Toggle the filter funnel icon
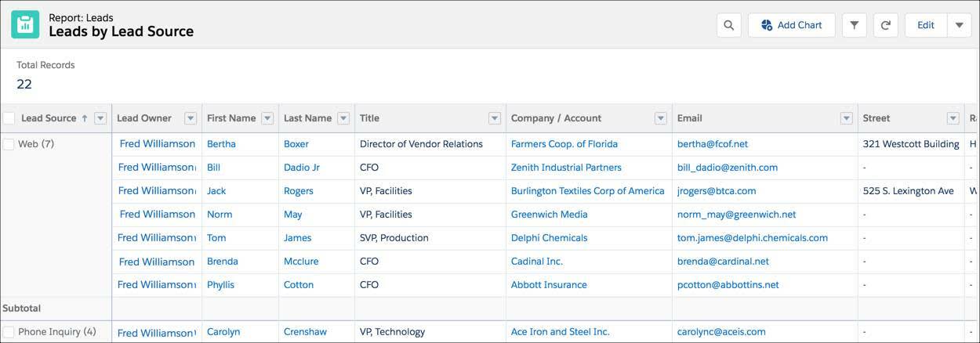 point(854,25)
